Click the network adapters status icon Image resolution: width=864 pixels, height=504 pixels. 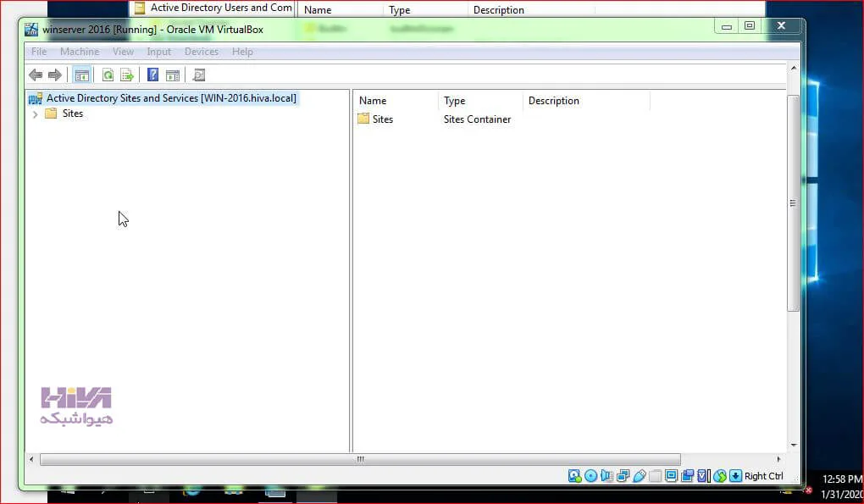pyautogui.click(x=623, y=476)
